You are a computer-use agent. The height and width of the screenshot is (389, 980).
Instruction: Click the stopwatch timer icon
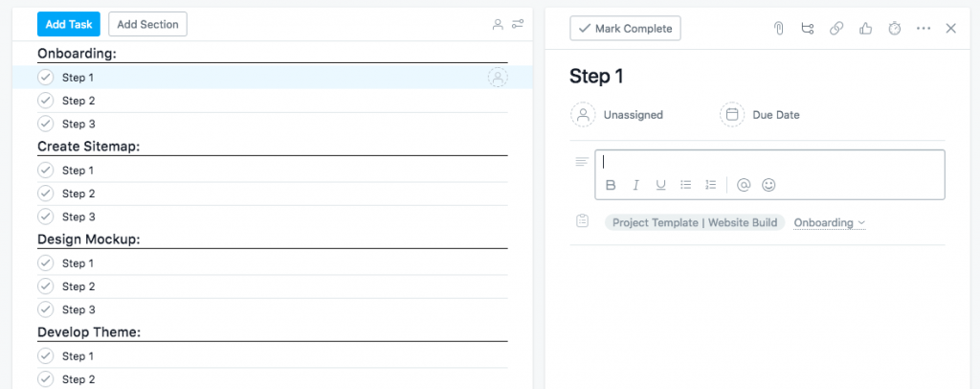pyautogui.click(x=894, y=29)
